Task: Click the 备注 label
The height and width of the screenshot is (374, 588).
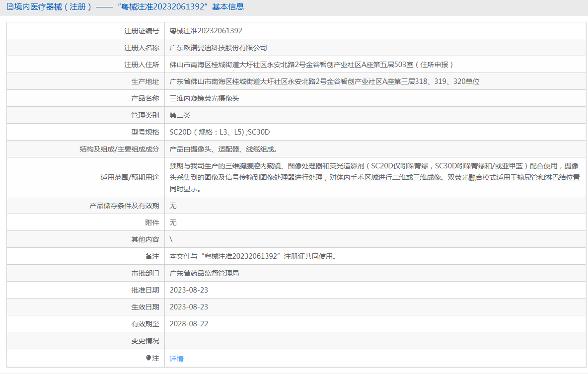Action: pyautogui.click(x=152, y=256)
